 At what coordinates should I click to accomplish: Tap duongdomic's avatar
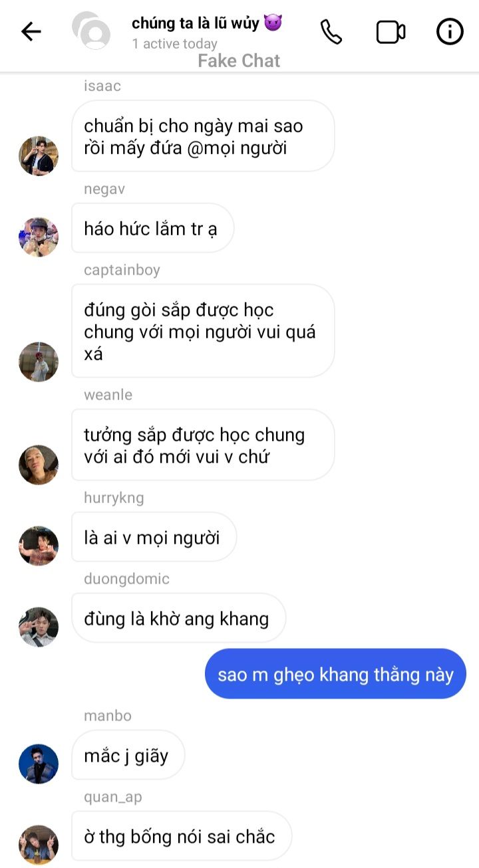tap(39, 627)
